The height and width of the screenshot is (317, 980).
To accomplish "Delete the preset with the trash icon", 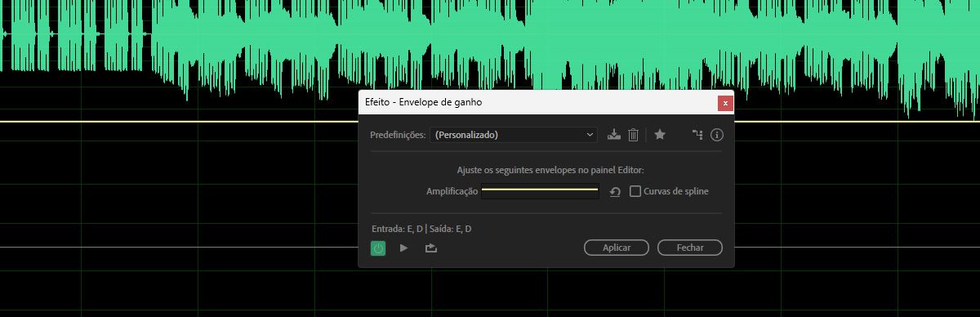I will (633, 135).
